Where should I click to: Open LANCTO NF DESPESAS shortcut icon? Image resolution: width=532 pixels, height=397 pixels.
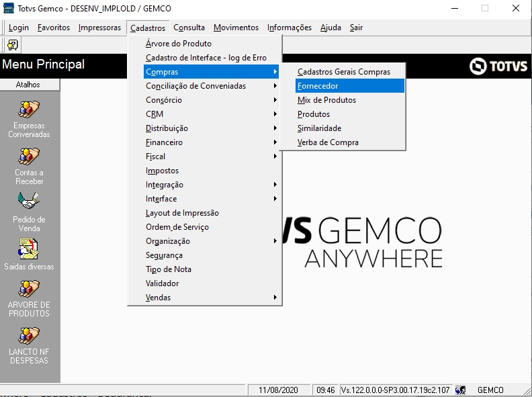pos(29,335)
